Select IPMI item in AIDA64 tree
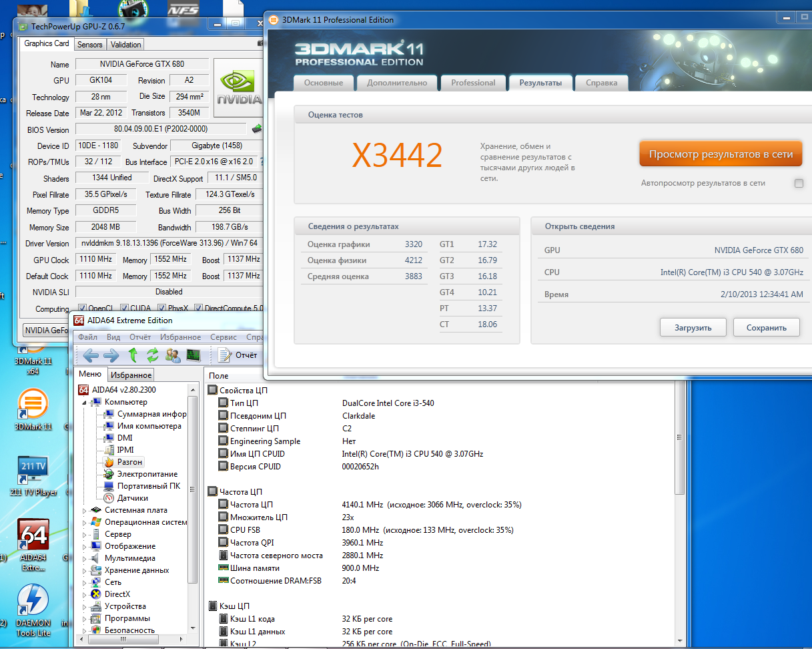The image size is (812, 649). [117, 450]
